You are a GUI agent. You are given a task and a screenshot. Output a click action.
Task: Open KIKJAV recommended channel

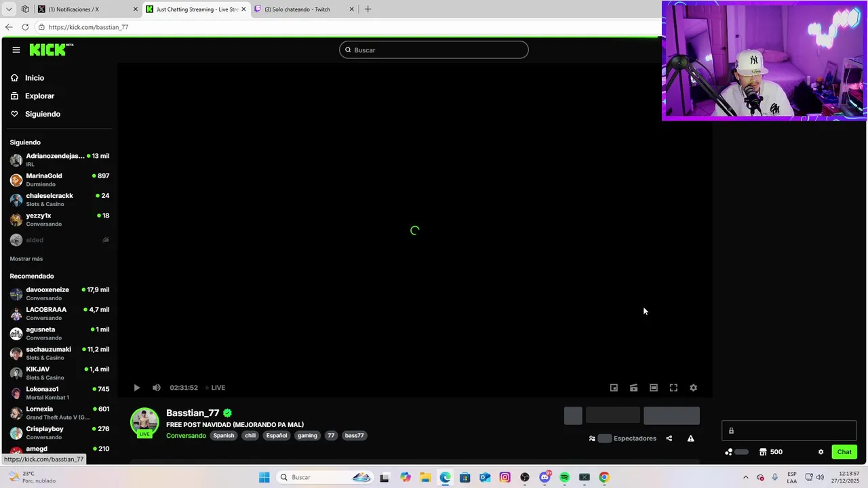point(60,373)
